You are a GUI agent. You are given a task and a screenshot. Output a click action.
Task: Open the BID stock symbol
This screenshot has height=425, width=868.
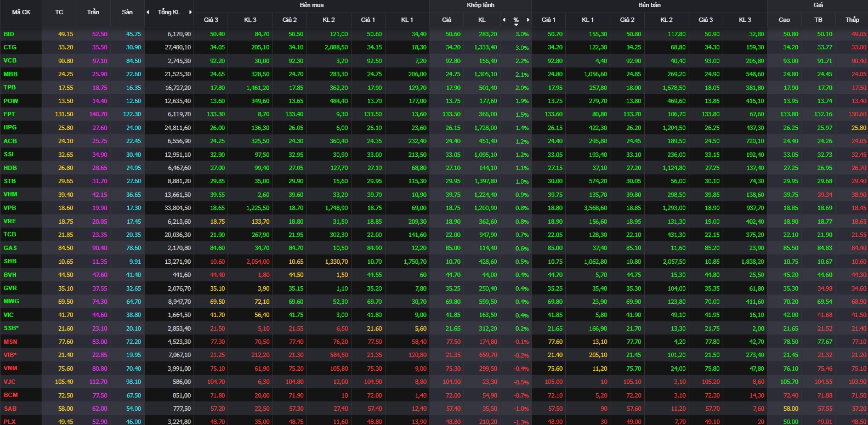(x=9, y=34)
